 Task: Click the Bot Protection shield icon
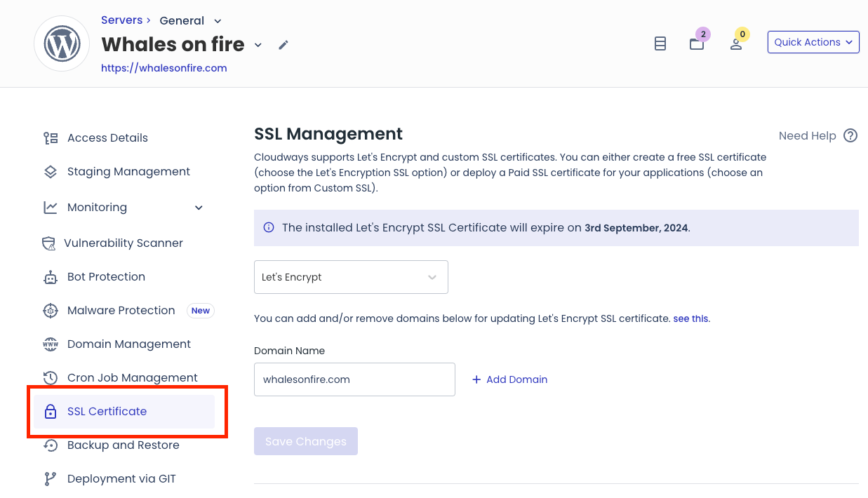click(x=50, y=276)
